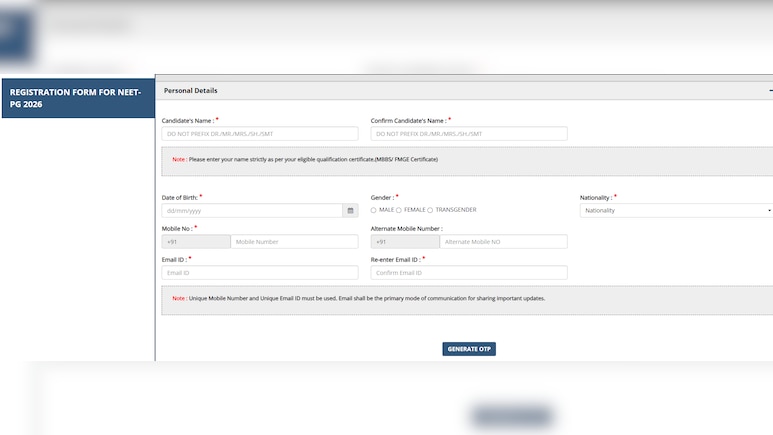The height and width of the screenshot is (435, 773).
Task: Select the Registration Form for NEET-PG 2026 tab
Action: [78, 98]
